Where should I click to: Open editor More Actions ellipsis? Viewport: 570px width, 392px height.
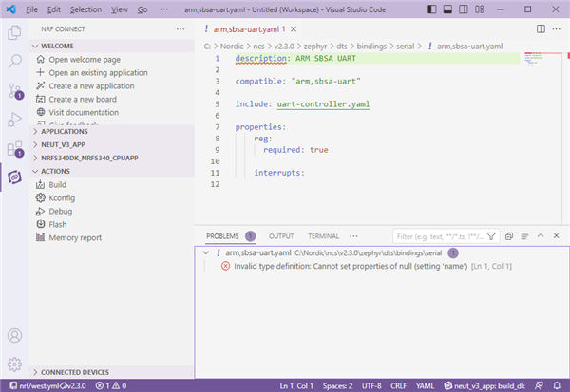click(x=556, y=29)
